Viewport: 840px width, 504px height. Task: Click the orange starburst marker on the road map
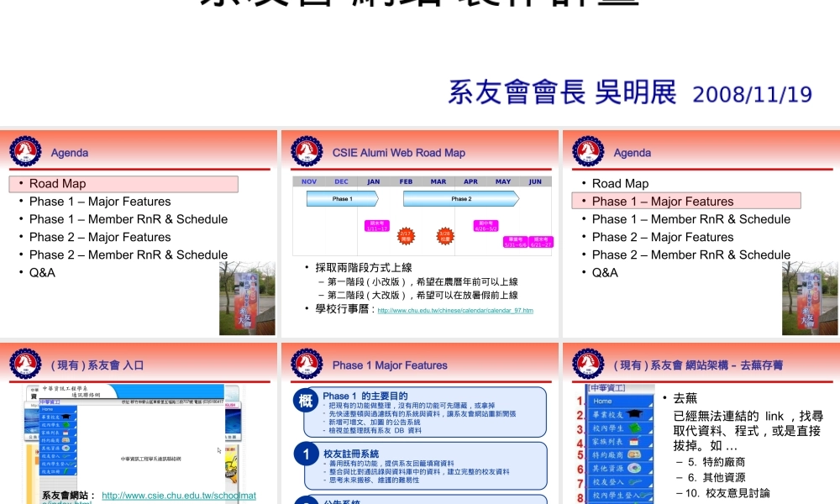coord(407,235)
